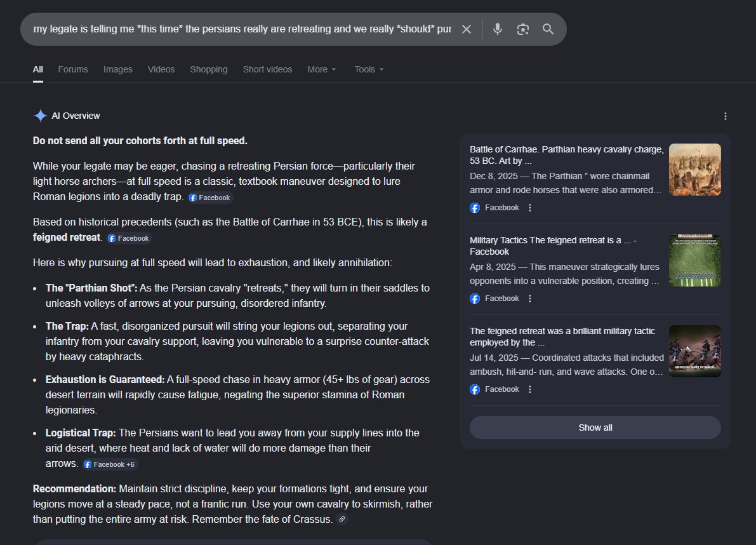Click the bullet heading 'The Trap:'

pyautogui.click(x=67, y=326)
